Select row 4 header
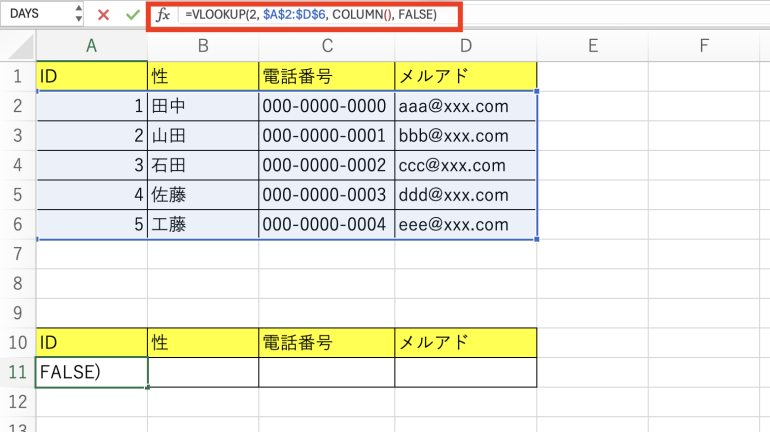 coord(18,165)
